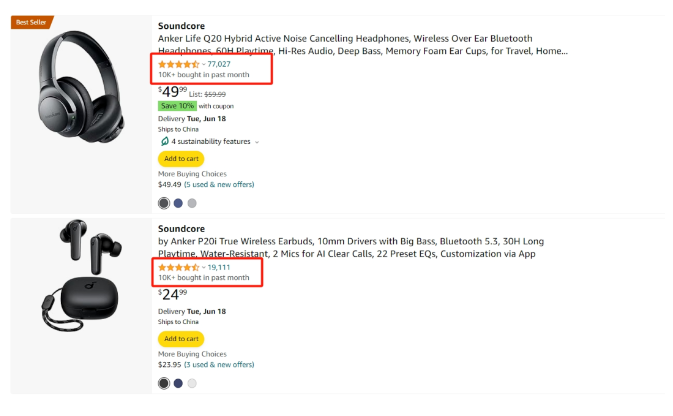Click the Best Seller badge
Screen dimensions: 673x416
[32, 22]
